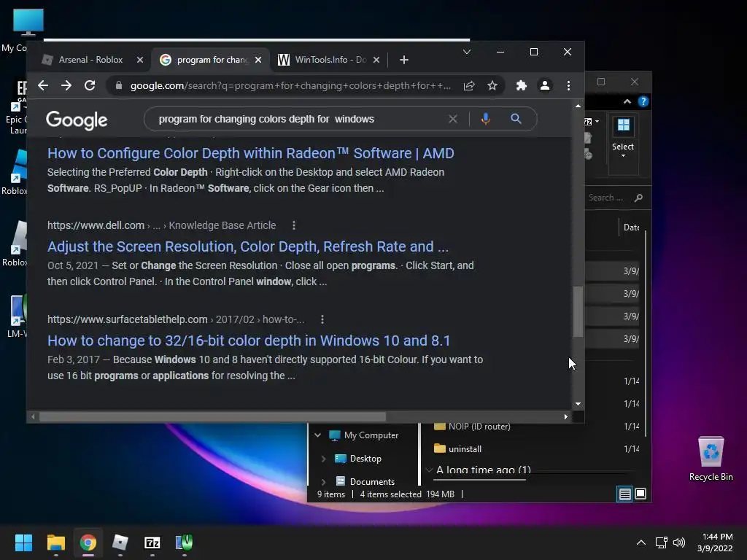Close the program for changing Google tab

tap(258, 60)
